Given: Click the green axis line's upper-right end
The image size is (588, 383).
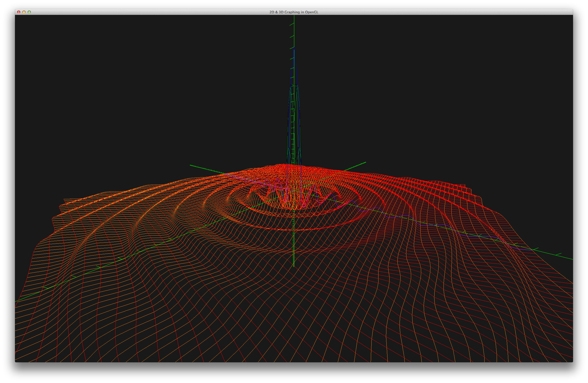Looking at the screenshot, I should 365,162.
